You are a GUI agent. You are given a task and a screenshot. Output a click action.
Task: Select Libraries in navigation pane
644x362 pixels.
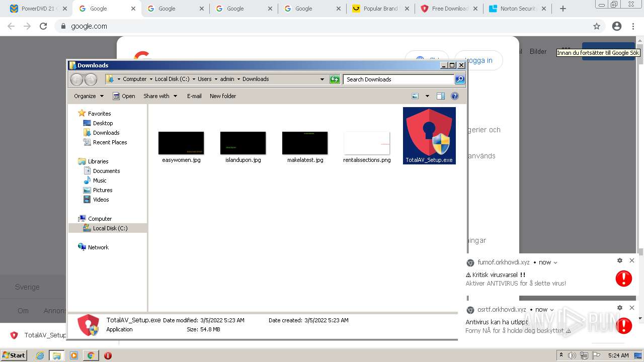click(x=98, y=161)
